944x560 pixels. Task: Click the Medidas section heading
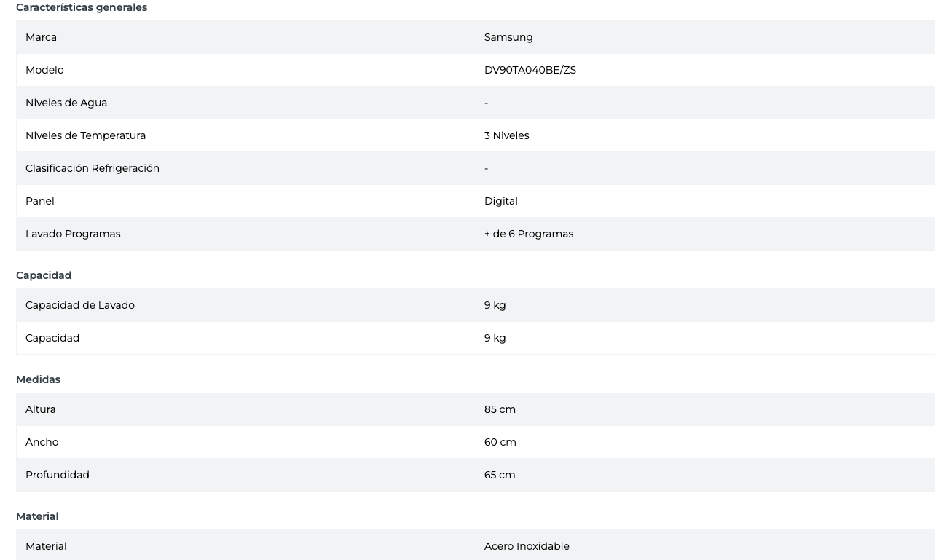[38, 379]
